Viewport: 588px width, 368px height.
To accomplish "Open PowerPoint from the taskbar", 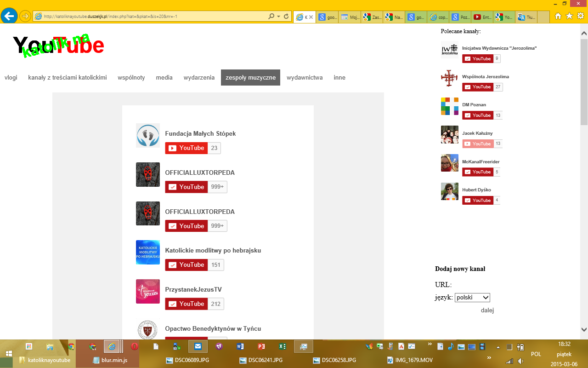I will [261, 346].
